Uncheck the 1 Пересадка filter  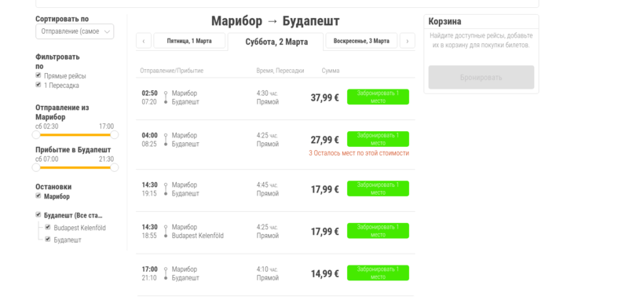[x=38, y=85]
